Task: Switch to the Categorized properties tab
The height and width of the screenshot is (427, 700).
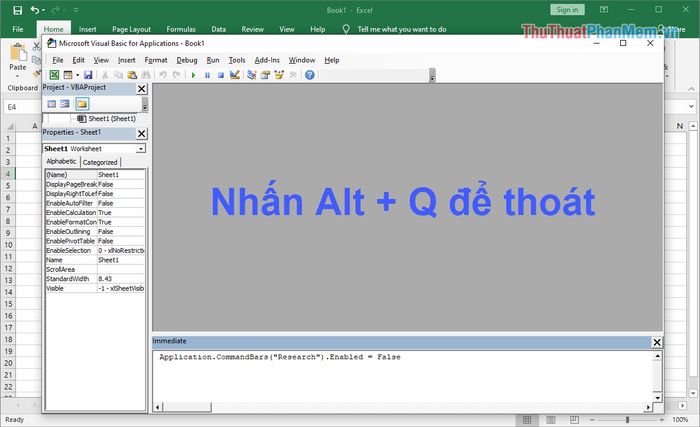Action: [x=100, y=162]
